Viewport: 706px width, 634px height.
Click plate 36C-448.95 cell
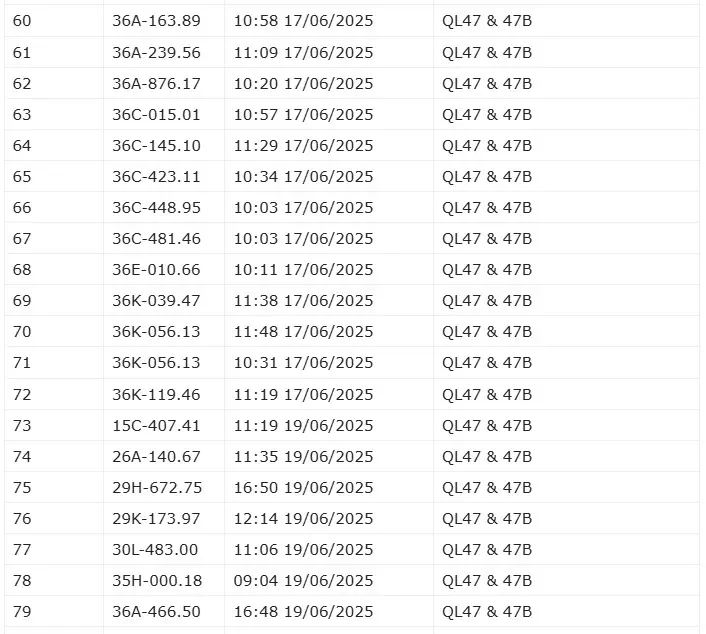pyautogui.click(x=156, y=207)
